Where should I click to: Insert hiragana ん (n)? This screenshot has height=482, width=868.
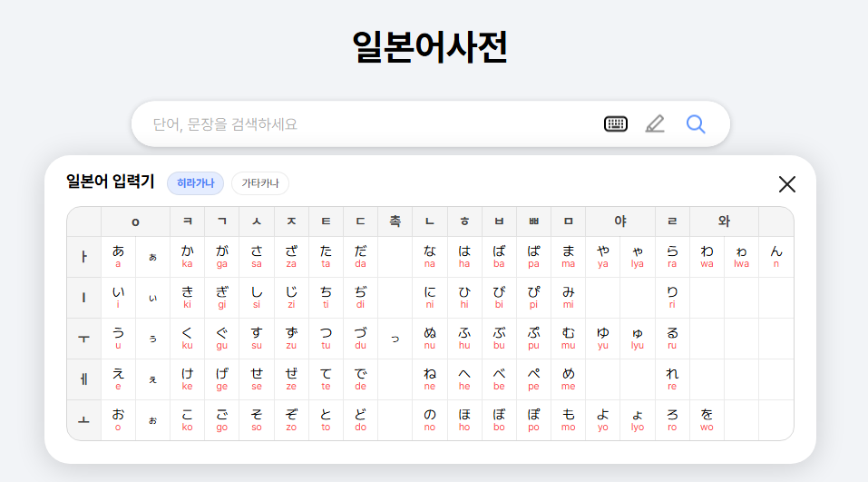pos(776,257)
